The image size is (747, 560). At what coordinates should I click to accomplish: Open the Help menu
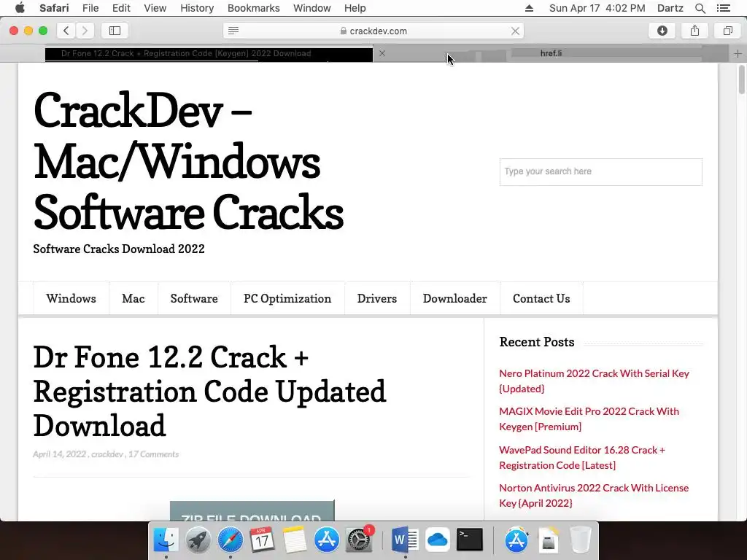pos(355,8)
